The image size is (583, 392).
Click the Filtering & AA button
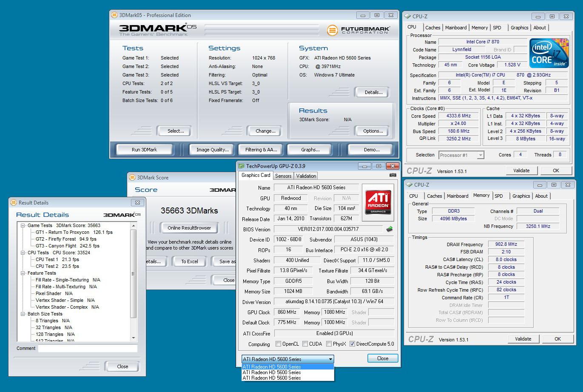(x=261, y=150)
